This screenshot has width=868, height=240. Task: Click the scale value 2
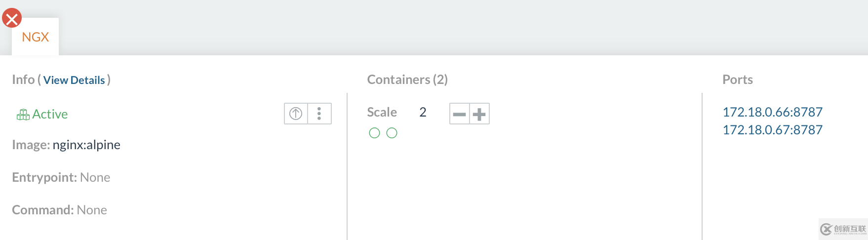[423, 112]
